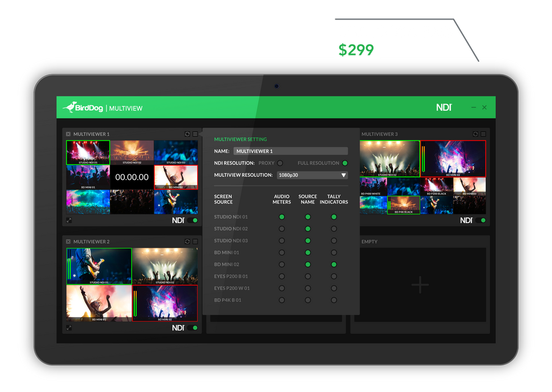The height and width of the screenshot is (392, 552).
Task: Add multiviewer in the Empty slot
Action: pyautogui.click(x=420, y=285)
